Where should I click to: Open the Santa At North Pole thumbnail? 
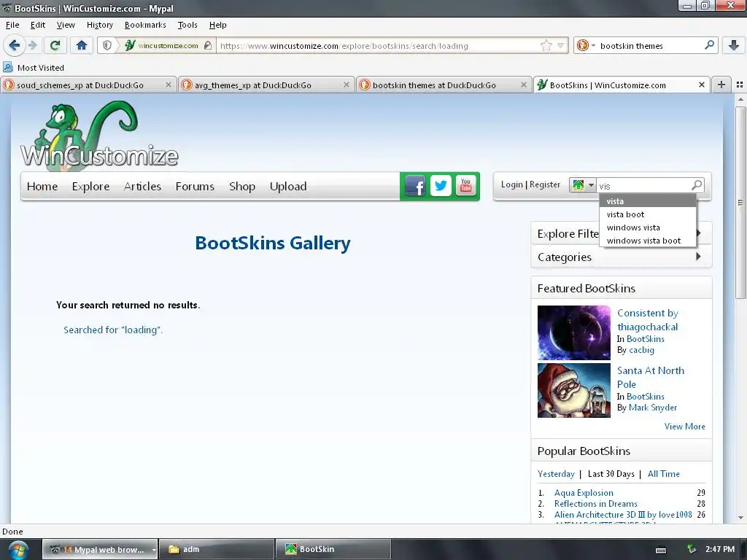tap(573, 391)
